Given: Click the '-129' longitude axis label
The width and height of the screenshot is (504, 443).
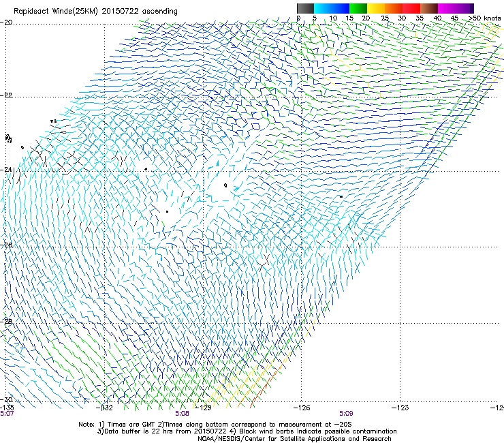Looking at the screenshot, I should (203, 408).
